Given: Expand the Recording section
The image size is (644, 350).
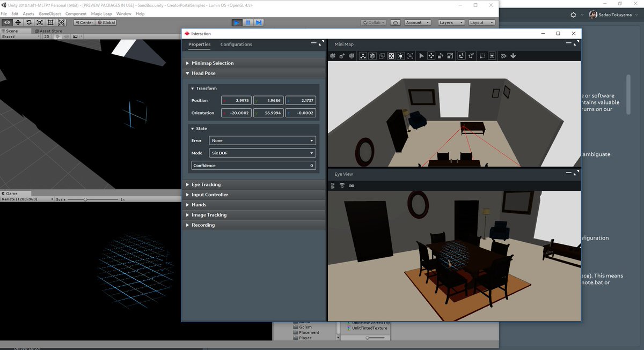Looking at the screenshot, I should (x=253, y=226).
